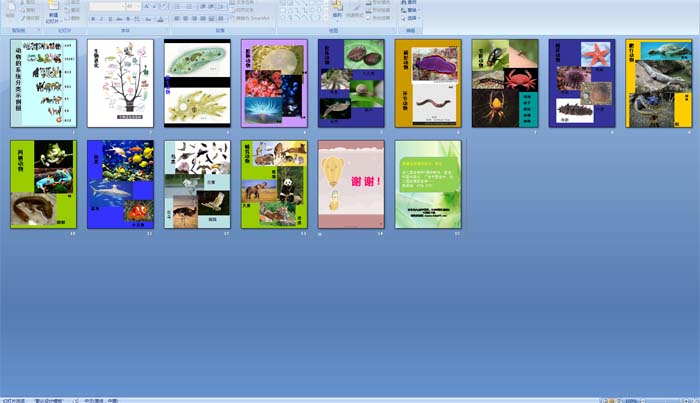Image resolution: width=700 pixels, height=403 pixels.
Task: Select slide 12 with birds and ostrich
Action: (x=197, y=184)
